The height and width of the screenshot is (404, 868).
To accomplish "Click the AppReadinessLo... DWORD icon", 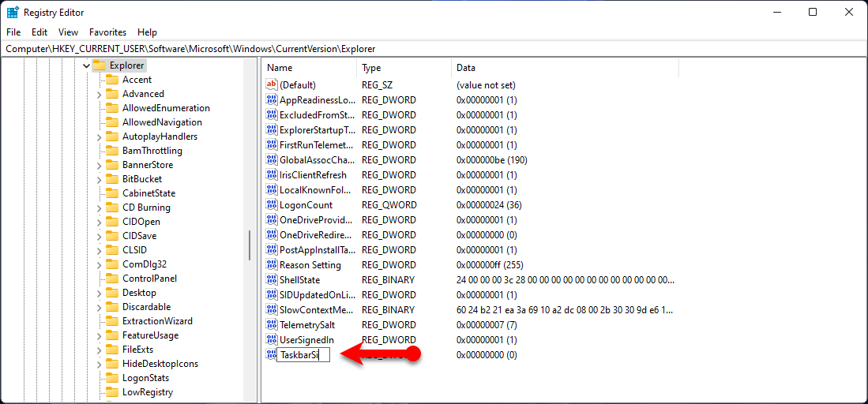I will tap(272, 100).
